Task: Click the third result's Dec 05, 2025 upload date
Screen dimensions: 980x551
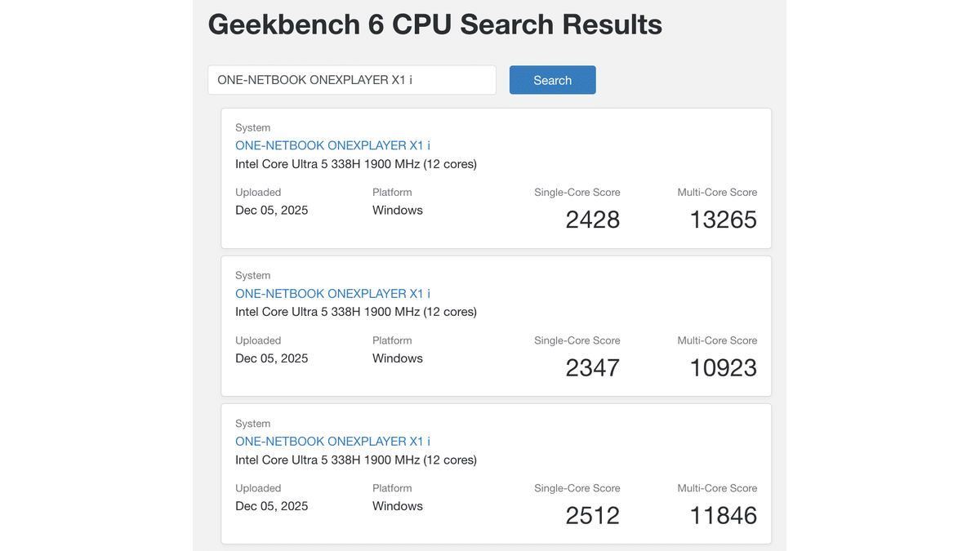Action: click(x=271, y=506)
